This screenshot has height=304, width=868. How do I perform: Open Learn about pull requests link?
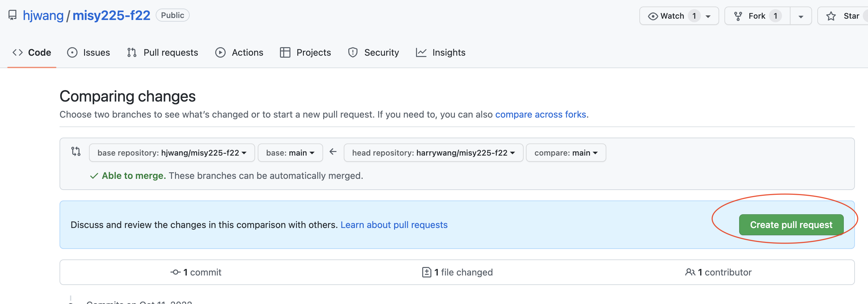(394, 225)
